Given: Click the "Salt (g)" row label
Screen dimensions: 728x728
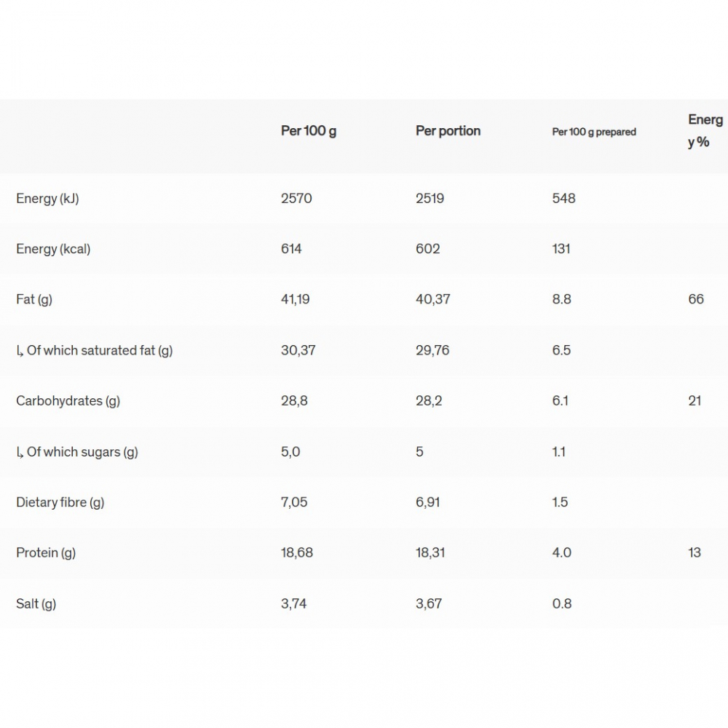Looking at the screenshot, I should coord(36,604).
